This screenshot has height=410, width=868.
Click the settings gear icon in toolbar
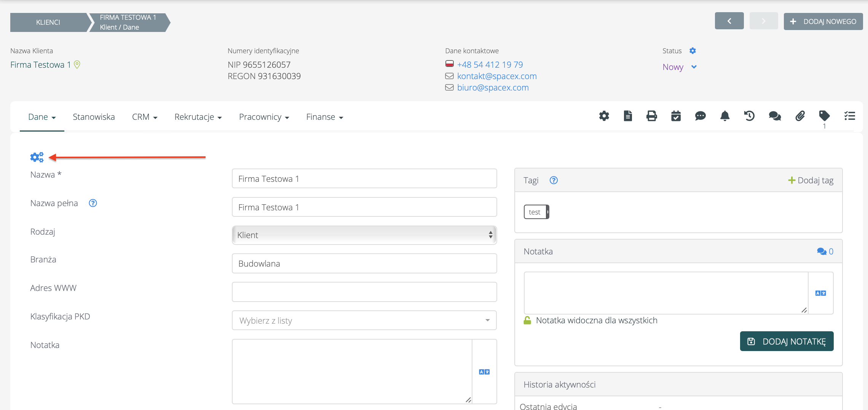(x=604, y=116)
